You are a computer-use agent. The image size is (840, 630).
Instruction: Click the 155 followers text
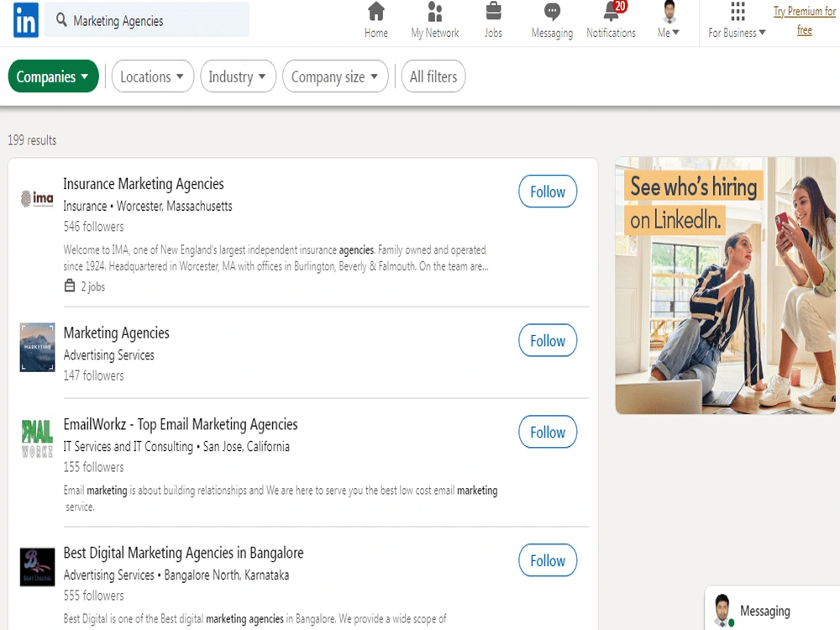tap(94, 467)
